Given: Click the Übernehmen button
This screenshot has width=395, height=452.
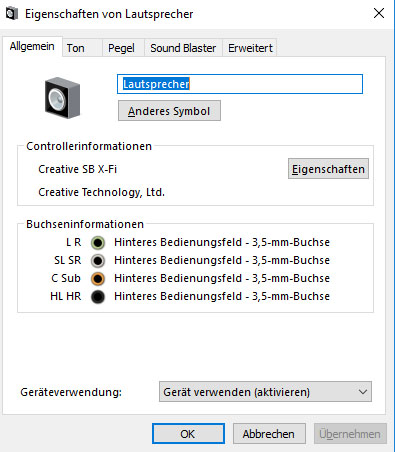Looking at the screenshot, I should pyautogui.click(x=350, y=434).
